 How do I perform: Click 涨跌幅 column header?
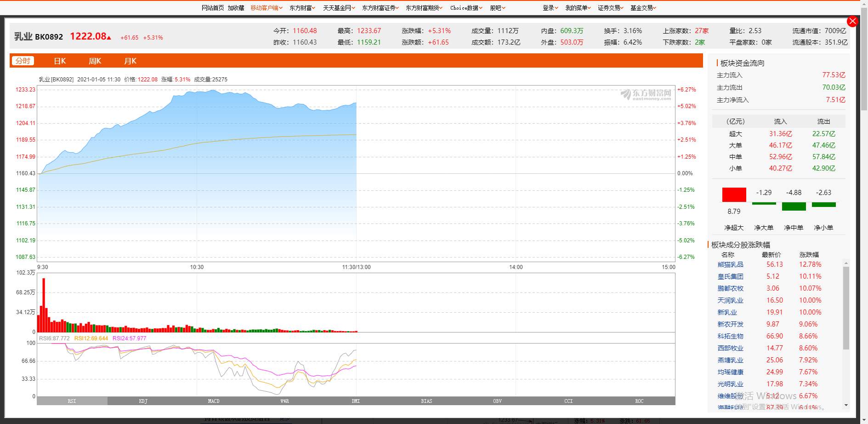809,254
